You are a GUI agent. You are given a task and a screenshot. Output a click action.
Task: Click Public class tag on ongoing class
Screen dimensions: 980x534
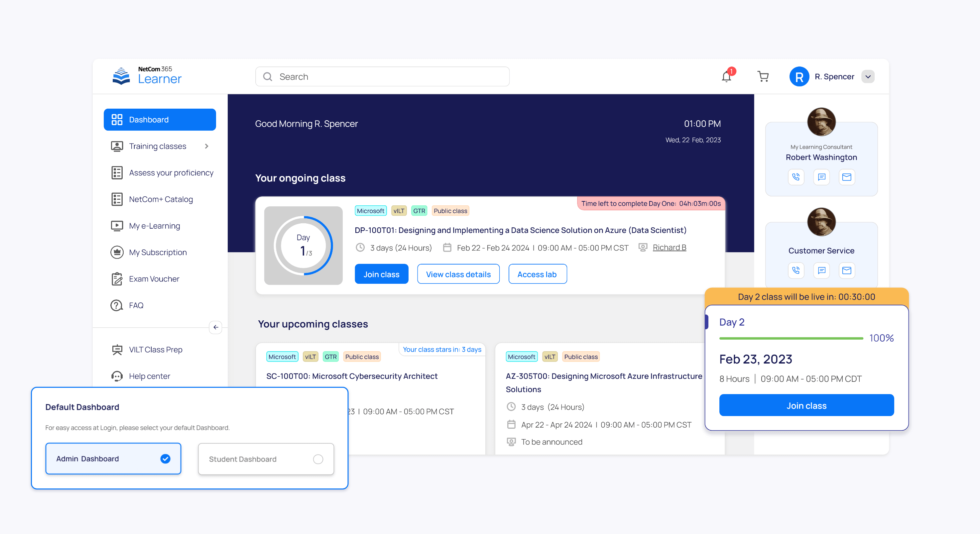click(450, 211)
